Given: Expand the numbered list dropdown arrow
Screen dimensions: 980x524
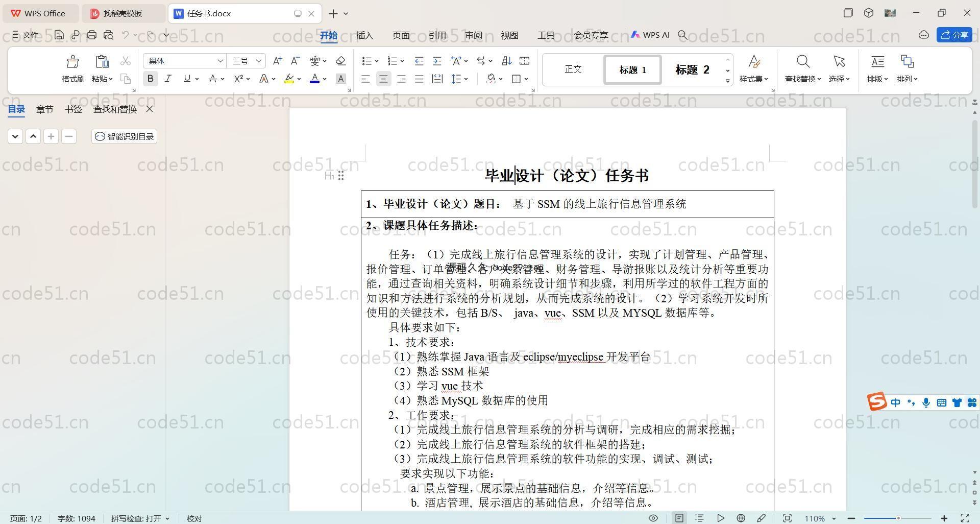Looking at the screenshot, I should pos(402,61).
